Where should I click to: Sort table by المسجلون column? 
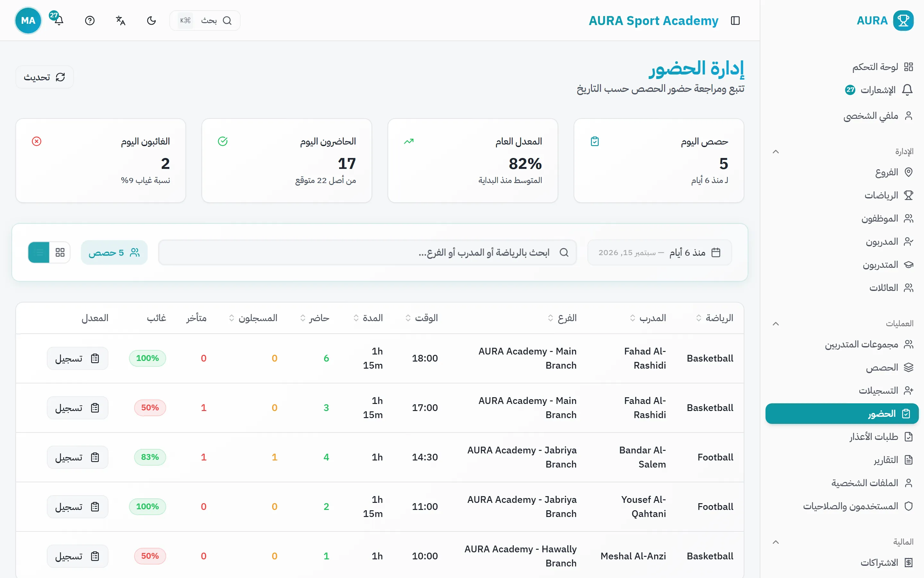tap(253, 318)
